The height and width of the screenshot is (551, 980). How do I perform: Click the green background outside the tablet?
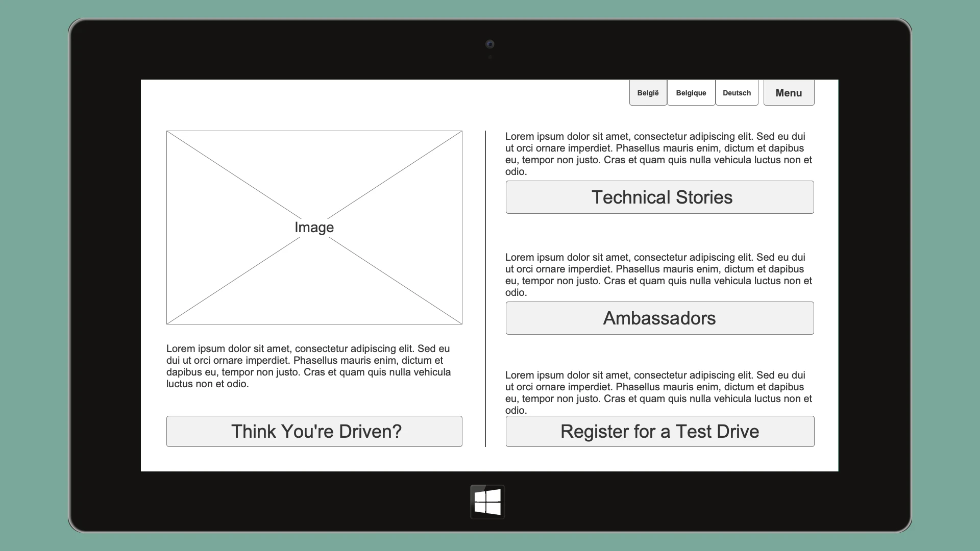click(x=31, y=275)
